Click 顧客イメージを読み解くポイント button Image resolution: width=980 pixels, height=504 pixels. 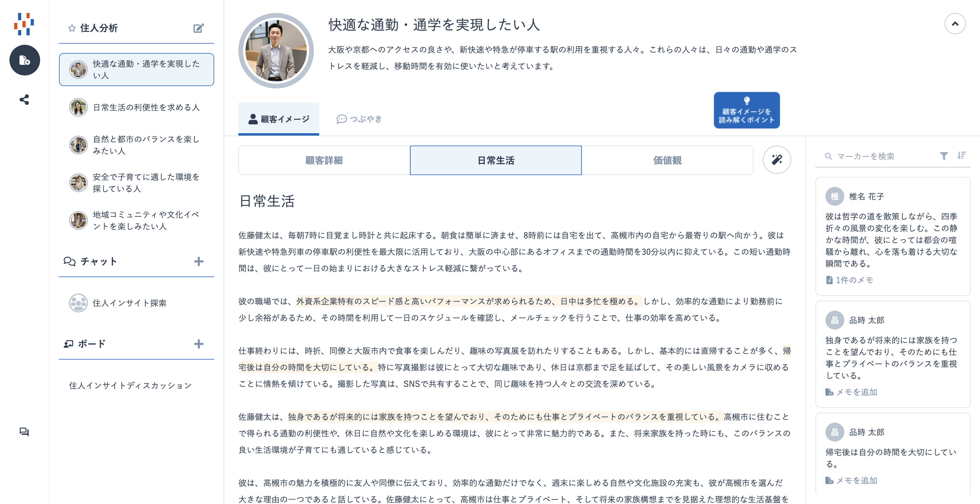(746, 110)
